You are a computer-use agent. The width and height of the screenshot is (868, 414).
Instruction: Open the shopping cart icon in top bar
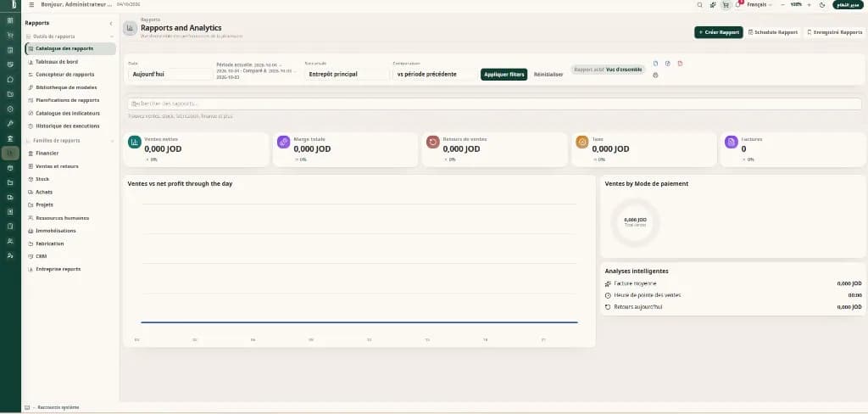(x=726, y=4)
